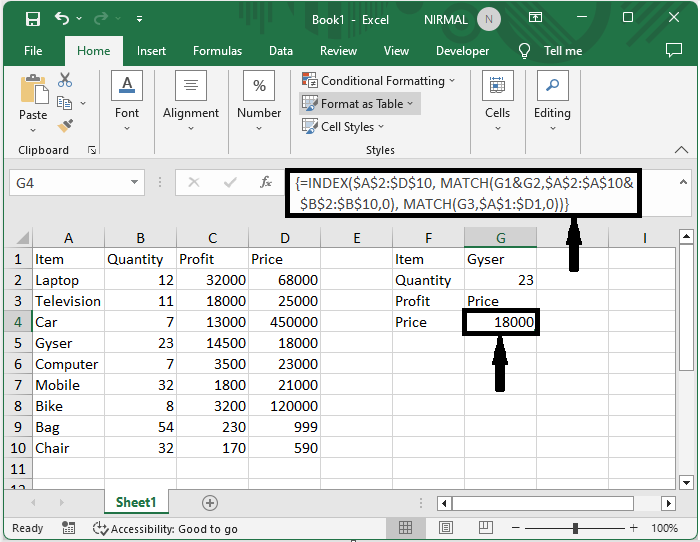Switch to the Developer tab
The width and height of the screenshot is (700, 542).
462,51
